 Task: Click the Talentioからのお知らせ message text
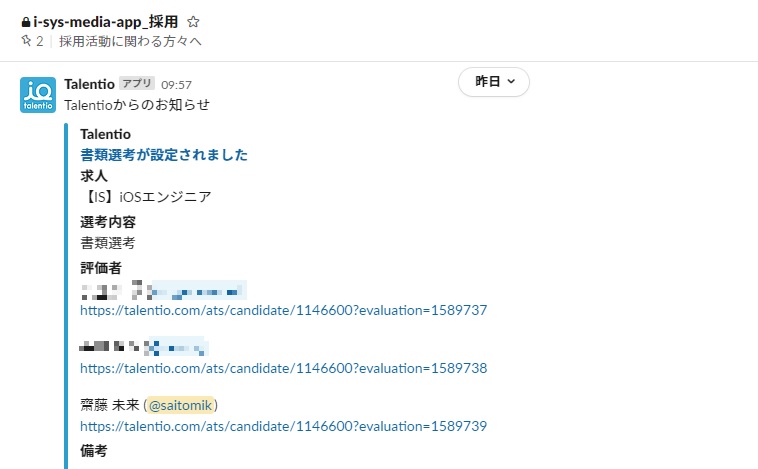137,105
